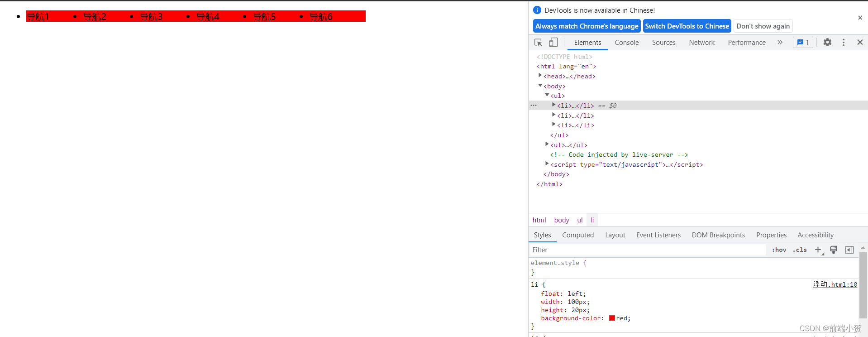Select the html lang="en" node
This screenshot has height=337, width=868.
566,66
